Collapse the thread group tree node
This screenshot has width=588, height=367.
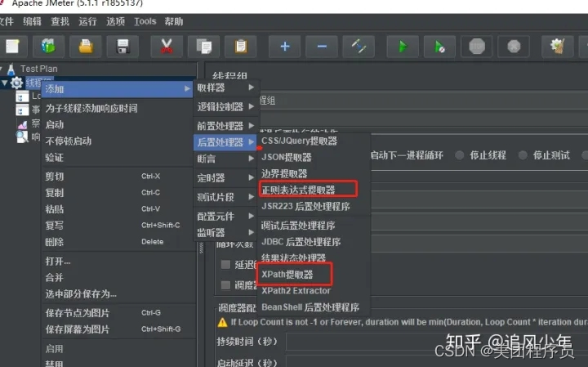pos(5,83)
